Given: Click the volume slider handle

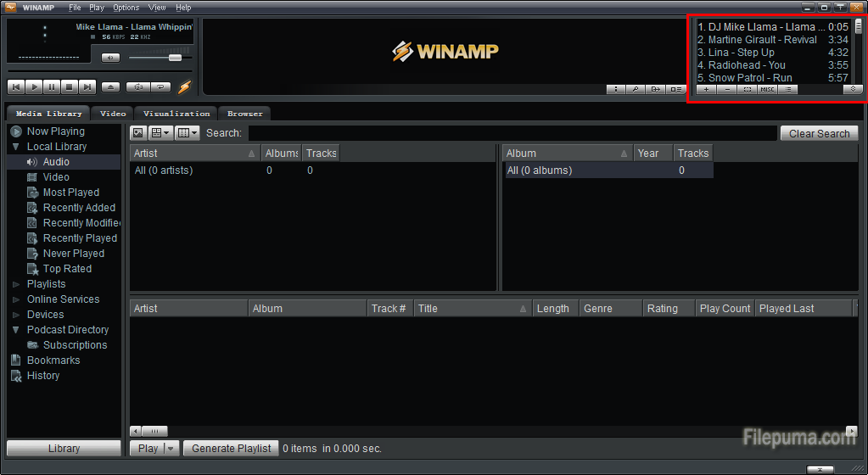Looking at the screenshot, I should coord(175,58).
